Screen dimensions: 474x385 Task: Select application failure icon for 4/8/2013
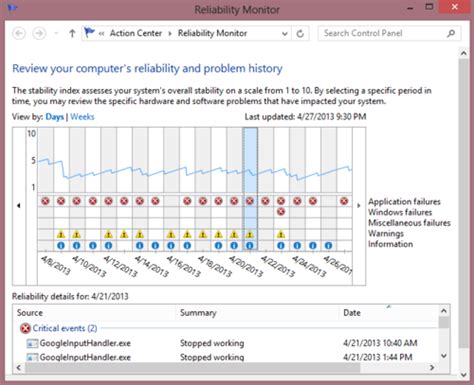pos(45,201)
